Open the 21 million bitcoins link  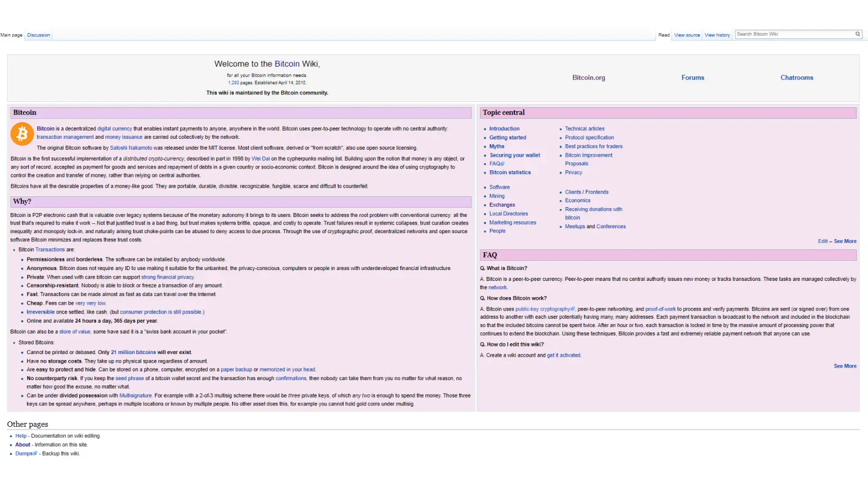[x=133, y=352]
